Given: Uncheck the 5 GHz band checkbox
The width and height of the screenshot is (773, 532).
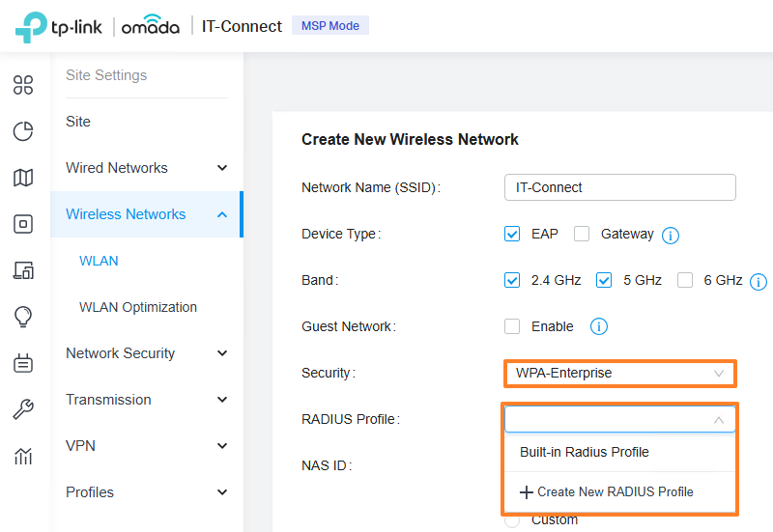Looking at the screenshot, I should (603, 280).
